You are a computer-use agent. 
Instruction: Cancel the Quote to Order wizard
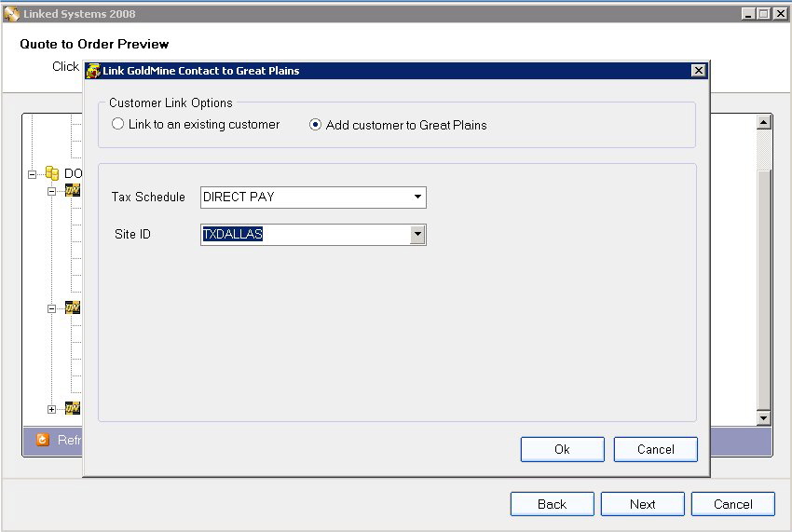[x=733, y=504]
